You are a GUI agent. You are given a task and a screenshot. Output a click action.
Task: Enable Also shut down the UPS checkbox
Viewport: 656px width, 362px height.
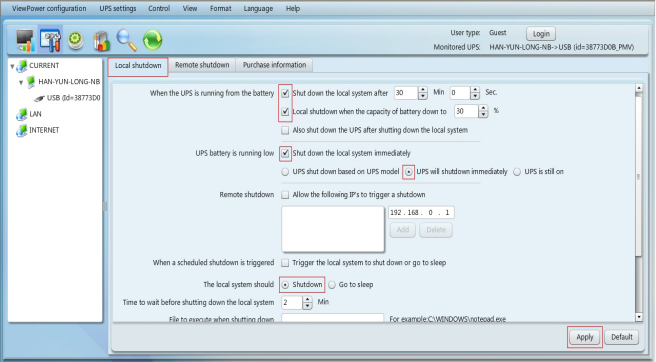tap(285, 130)
